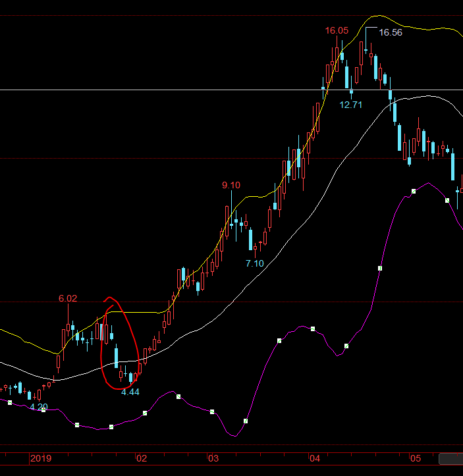
Task: Click the 4.44 low price label
Action: [130, 392]
